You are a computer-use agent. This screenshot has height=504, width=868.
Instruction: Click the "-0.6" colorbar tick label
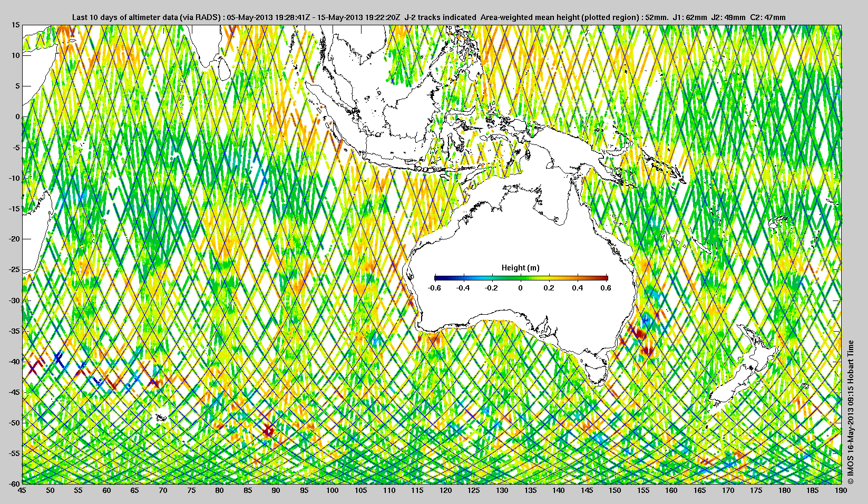click(434, 288)
